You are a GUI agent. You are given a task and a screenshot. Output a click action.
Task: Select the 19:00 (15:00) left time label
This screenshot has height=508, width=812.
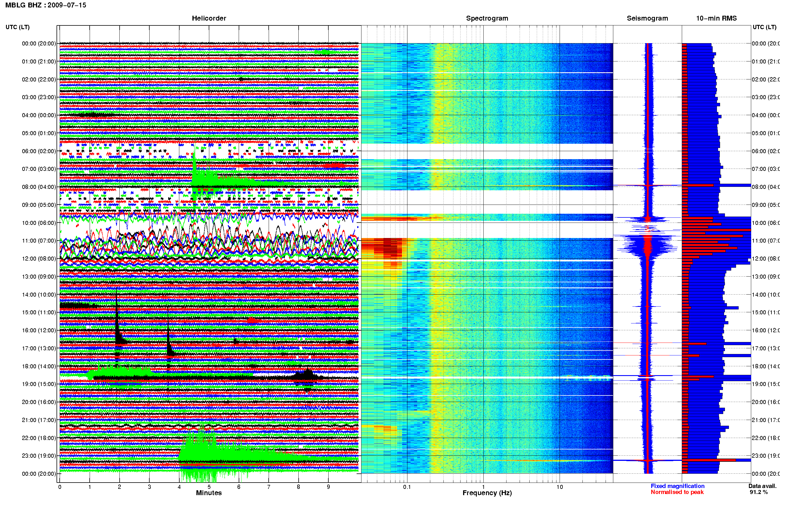[39, 384]
